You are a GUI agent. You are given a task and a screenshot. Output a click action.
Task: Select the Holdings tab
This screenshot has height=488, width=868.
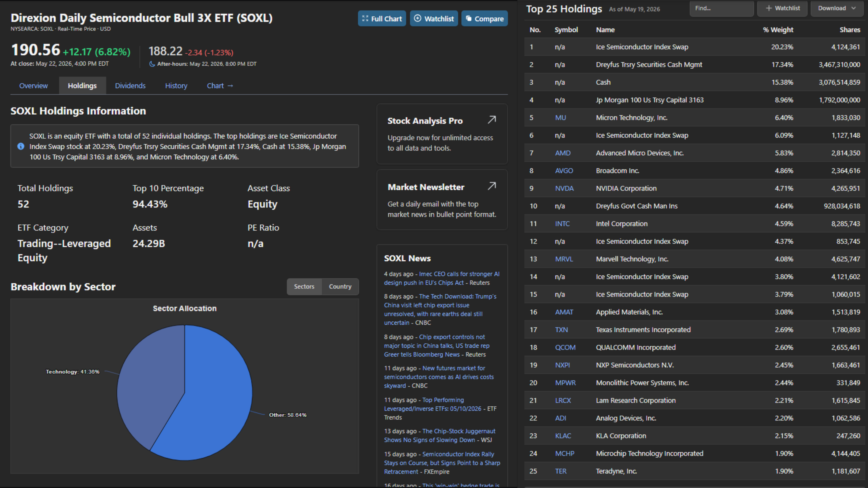click(82, 86)
